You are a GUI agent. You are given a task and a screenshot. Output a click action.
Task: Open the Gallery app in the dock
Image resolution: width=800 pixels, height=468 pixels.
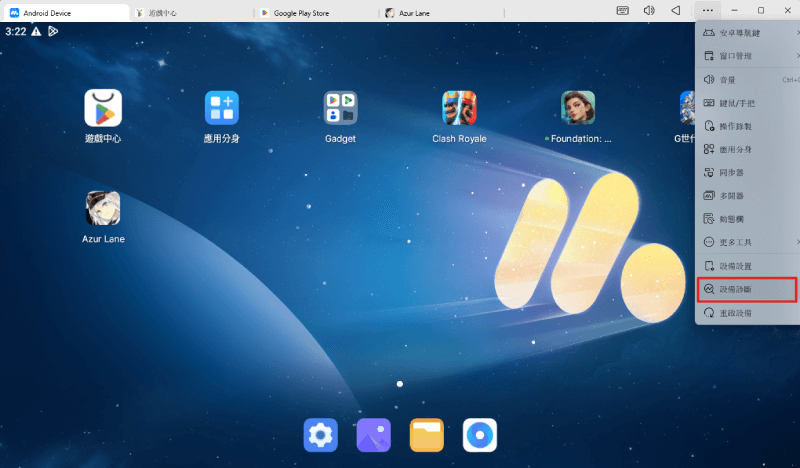(x=373, y=435)
